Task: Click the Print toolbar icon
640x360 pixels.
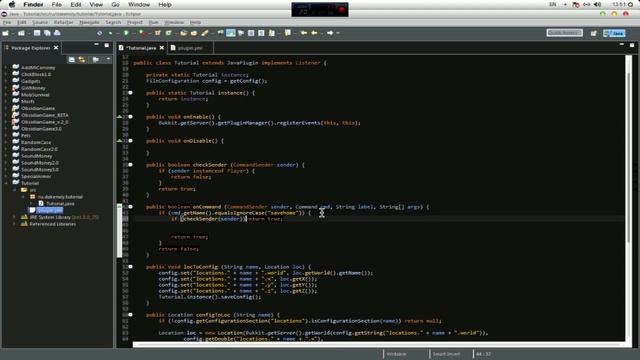Action: pos(57,33)
